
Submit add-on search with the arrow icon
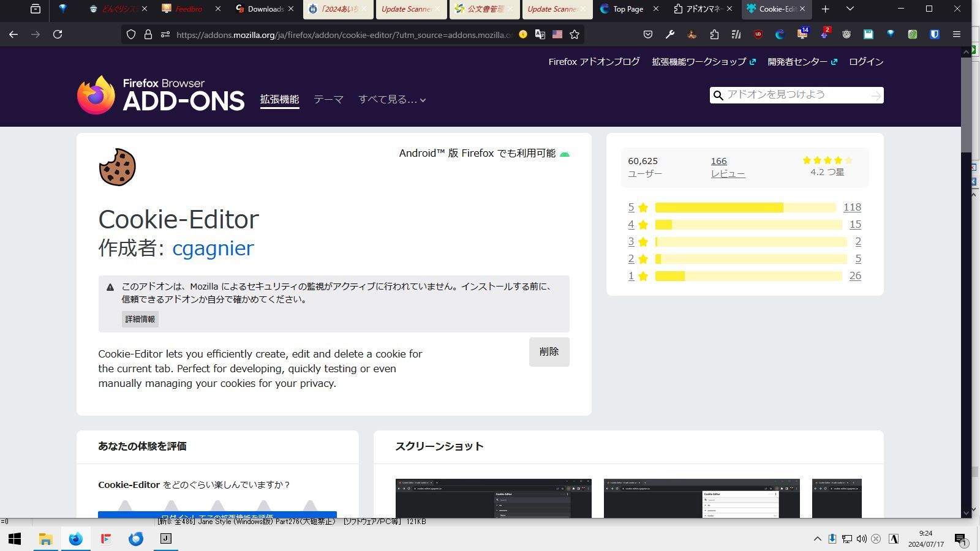point(876,96)
